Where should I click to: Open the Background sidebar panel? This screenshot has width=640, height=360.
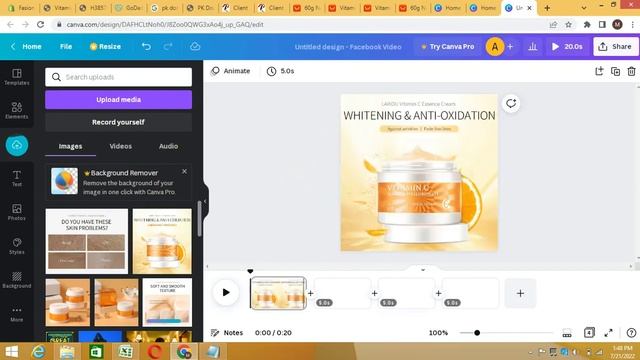point(16,280)
